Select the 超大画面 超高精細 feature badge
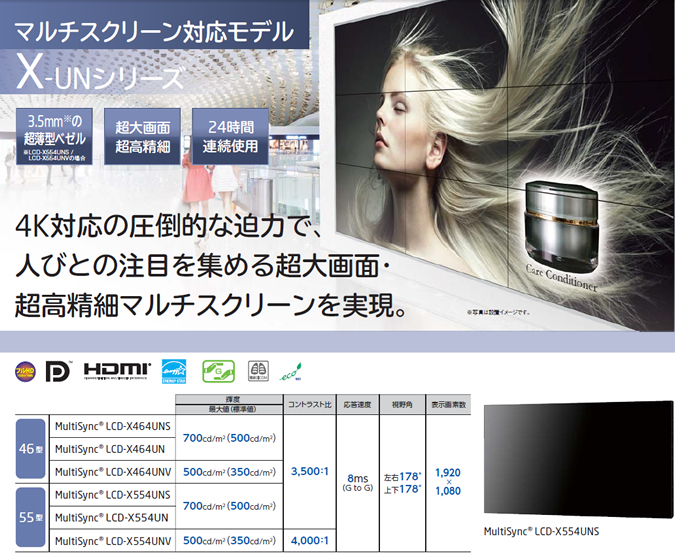675x553 pixels. coord(142,136)
